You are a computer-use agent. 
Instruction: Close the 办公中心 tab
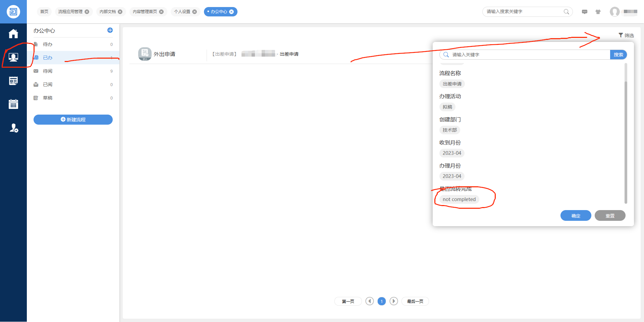click(x=231, y=12)
